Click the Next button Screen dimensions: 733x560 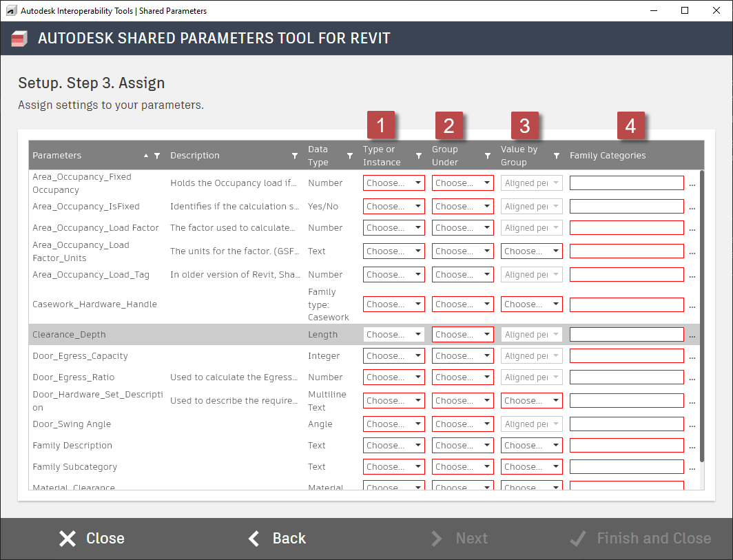tap(460, 539)
